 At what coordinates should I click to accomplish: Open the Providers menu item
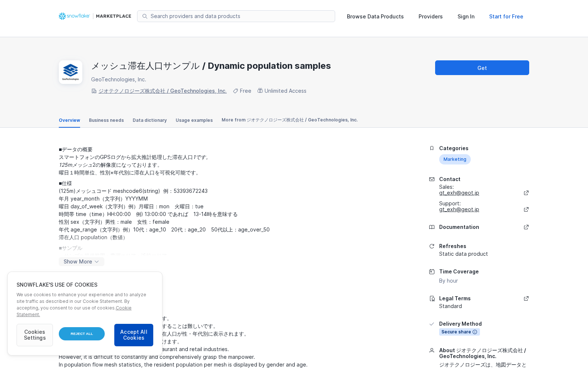pyautogui.click(x=430, y=17)
